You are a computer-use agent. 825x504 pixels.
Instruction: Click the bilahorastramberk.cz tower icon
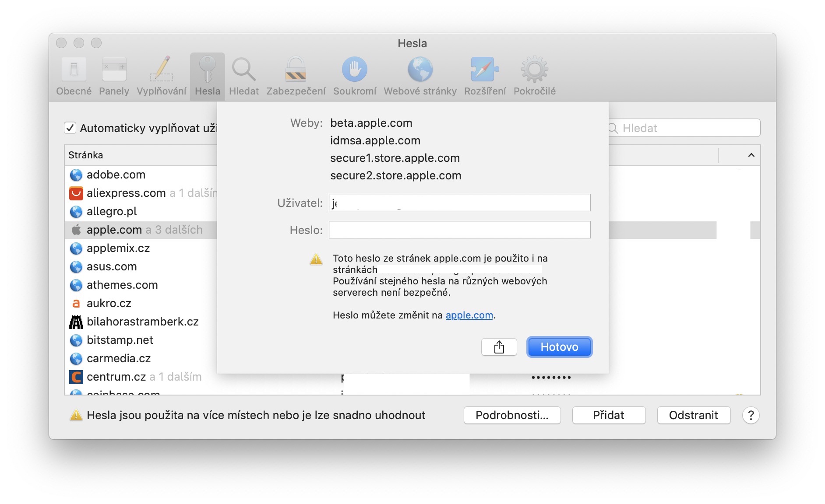[76, 322]
